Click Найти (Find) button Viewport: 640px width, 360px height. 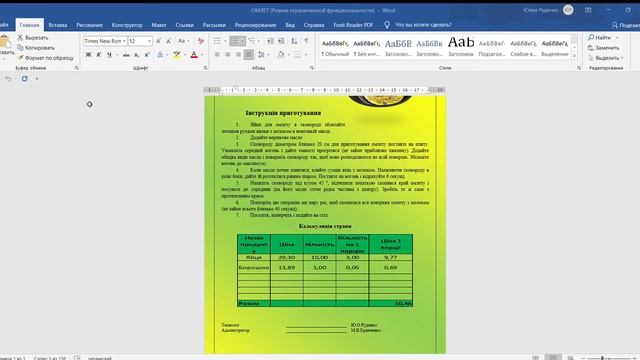pos(600,38)
